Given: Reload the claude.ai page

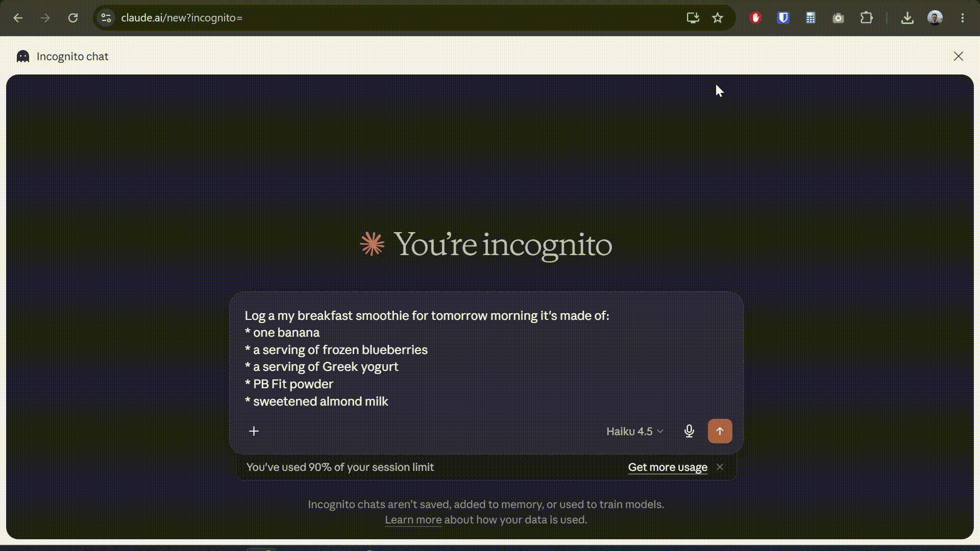Looking at the screenshot, I should [73, 18].
